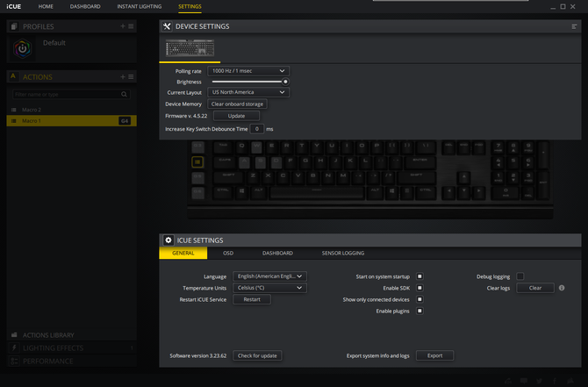Add a new action with plus icon
Viewport: 588px width, 387px height.
click(123, 77)
